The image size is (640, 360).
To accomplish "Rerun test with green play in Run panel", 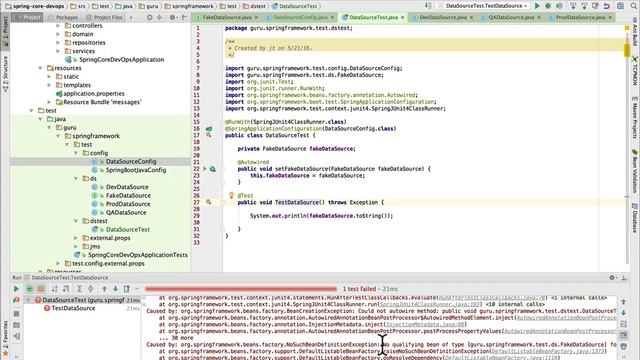I will [x=16, y=289].
